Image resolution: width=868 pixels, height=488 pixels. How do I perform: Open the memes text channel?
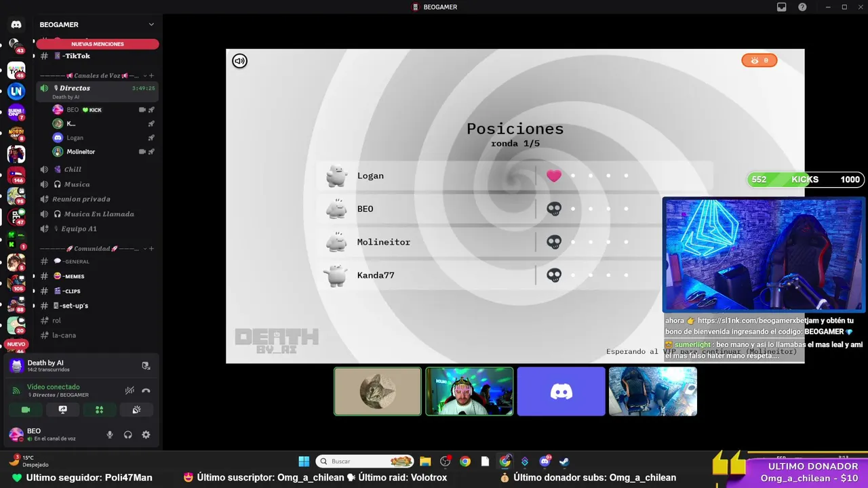tap(98, 277)
